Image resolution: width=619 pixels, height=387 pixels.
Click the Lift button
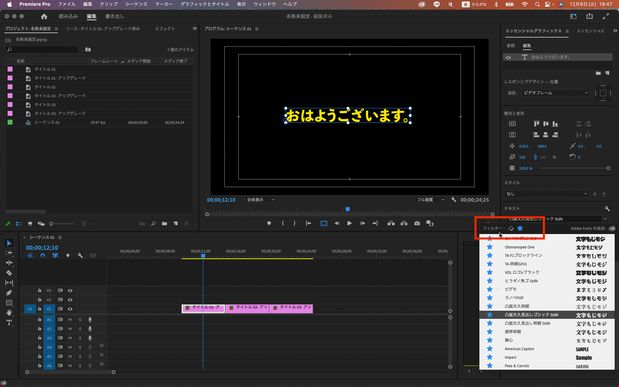pyautogui.click(x=391, y=223)
